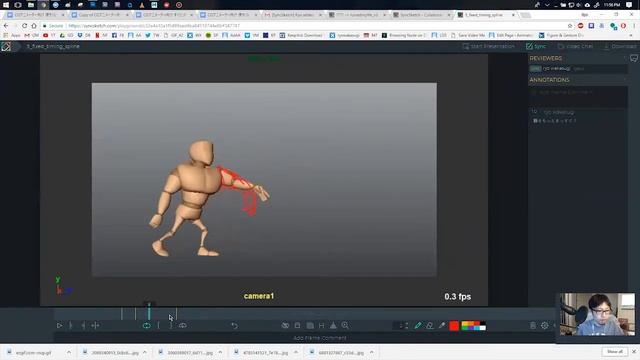Click the cloud icon beside range brackets
The image size is (640, 360).
(x=182, y=325)
